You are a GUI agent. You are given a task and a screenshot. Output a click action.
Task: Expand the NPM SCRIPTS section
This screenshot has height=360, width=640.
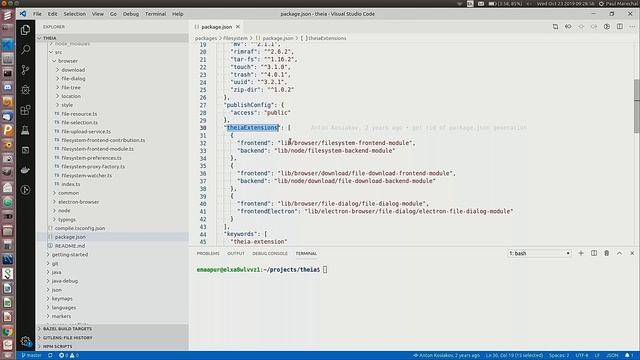pyautogui.click(x=113, y=346)
